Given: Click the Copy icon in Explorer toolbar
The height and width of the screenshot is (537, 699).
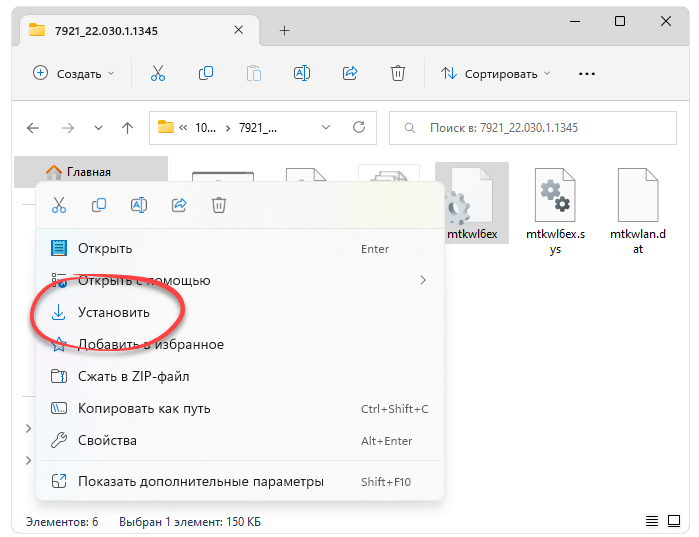Looking at the screenshot, I should tap(206, 73).
